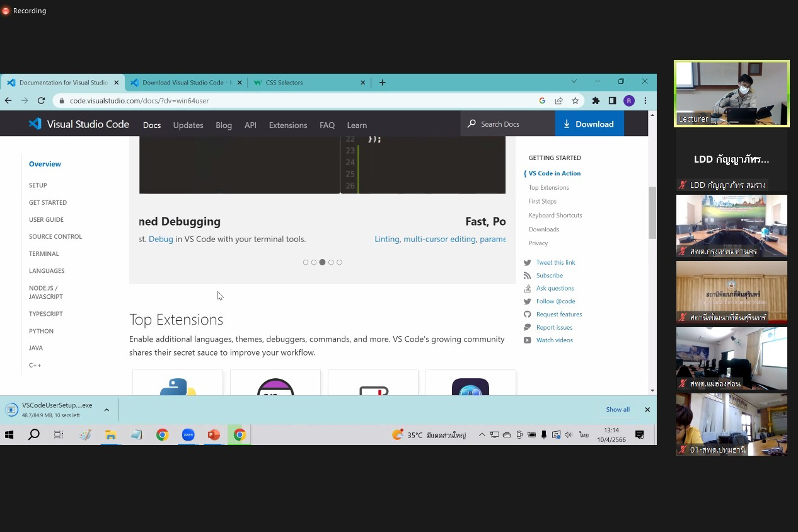Viewport: 798px width, 532px height.
Task: Close the download bar
Action: coord(647,410)
